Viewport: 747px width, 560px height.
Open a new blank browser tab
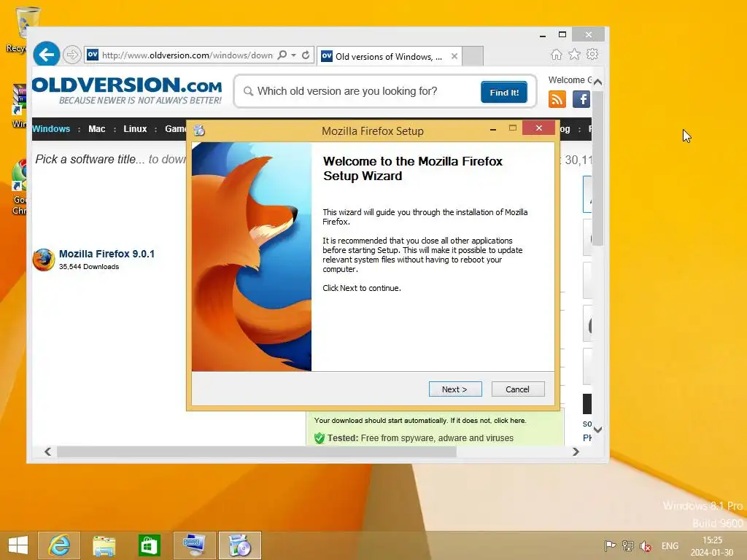[473, 56]
